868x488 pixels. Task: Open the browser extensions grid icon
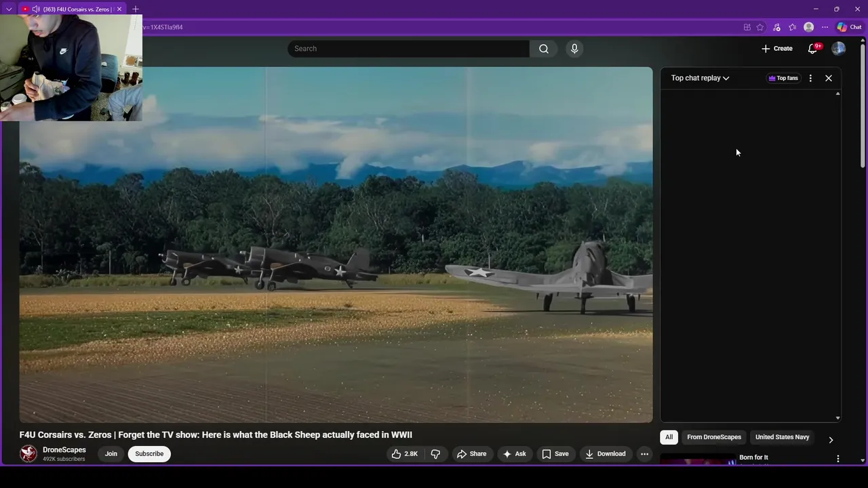pos(747,27)
